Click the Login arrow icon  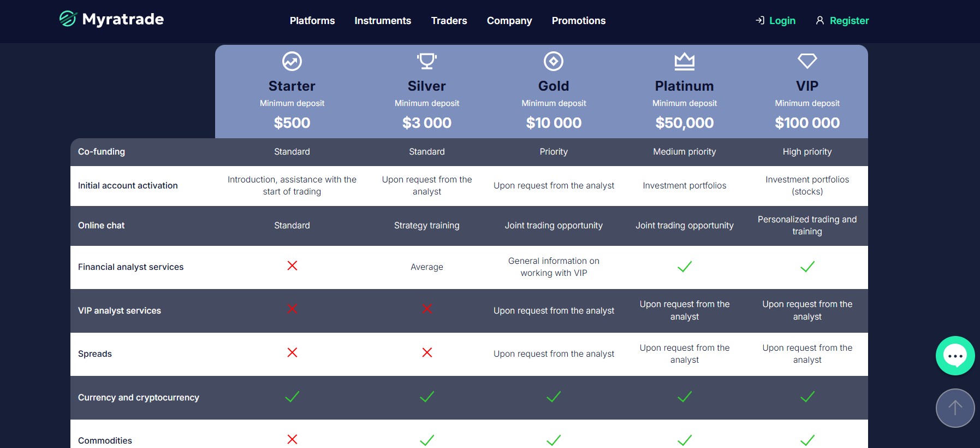[x=760, y=21]
